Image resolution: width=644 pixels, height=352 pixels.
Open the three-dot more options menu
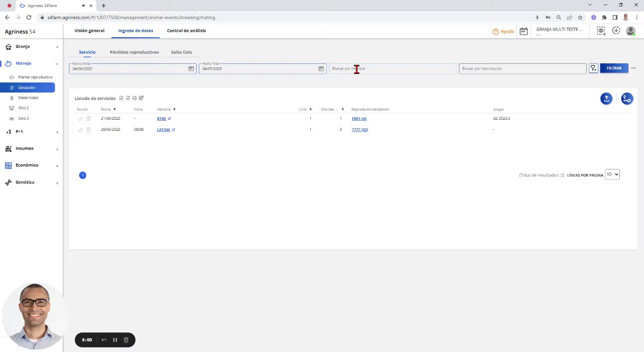click(633, 68)
